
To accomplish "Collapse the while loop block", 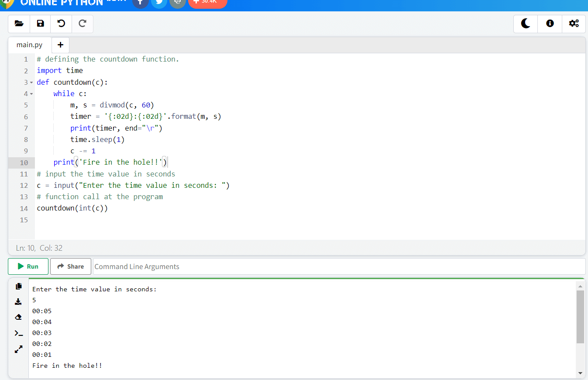I will (x=31, y=93).
